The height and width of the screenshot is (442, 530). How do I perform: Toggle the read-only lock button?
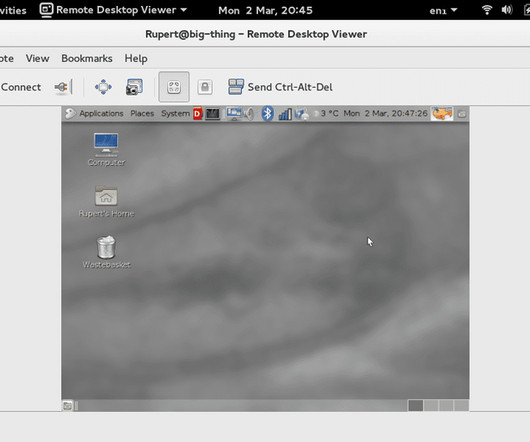205,87
